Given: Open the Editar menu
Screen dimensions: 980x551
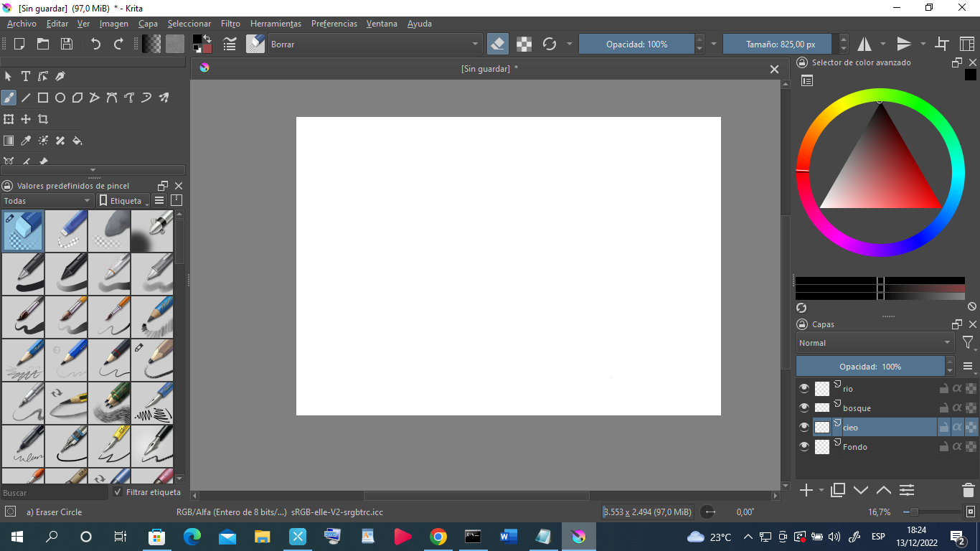Looking at the screenshot, I should pyautogui.click(x=57, y=24).
